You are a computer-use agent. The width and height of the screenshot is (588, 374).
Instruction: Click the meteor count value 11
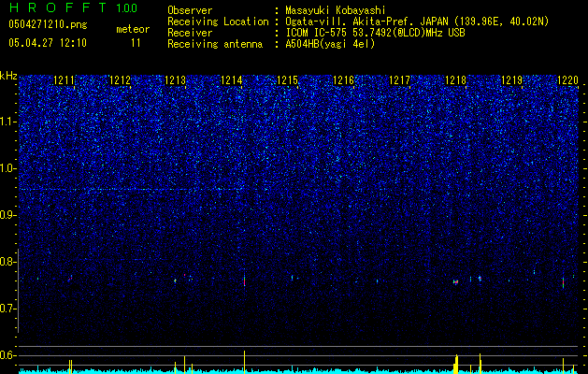[x=136, y=43]
